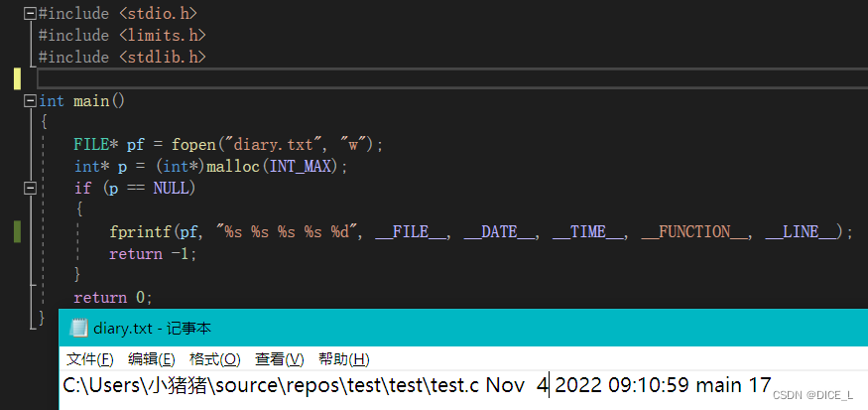This screenshot has width=868, height=410.
Task: Open the 查看(V) menu in Notepad
Action: pos(280,359)
